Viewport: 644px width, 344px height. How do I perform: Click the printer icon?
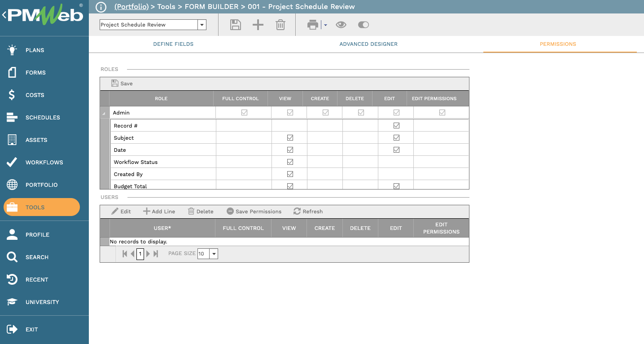[x=313, y=25]
